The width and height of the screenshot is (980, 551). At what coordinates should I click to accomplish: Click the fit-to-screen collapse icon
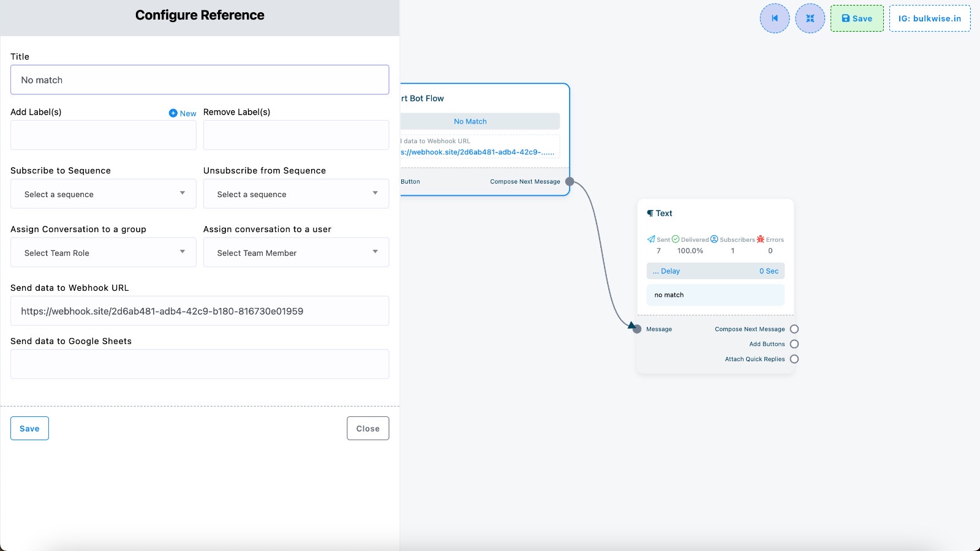tap(810, 18)
